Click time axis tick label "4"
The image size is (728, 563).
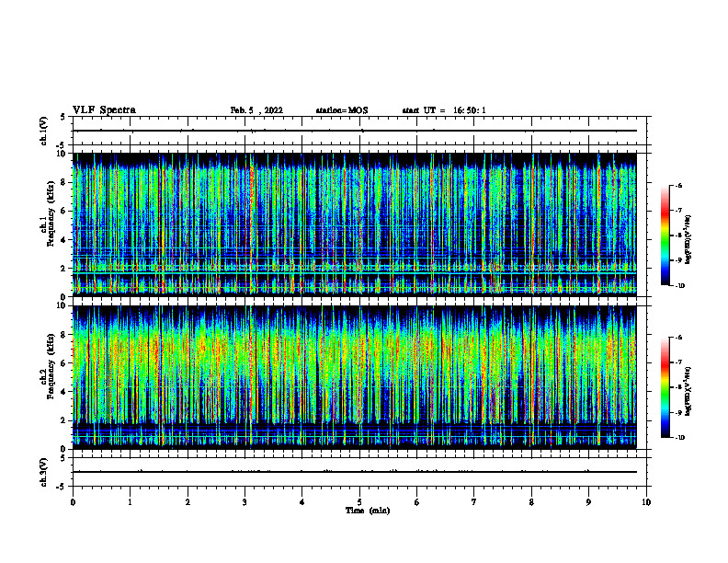pyautogui.click(x=302, y=502)
